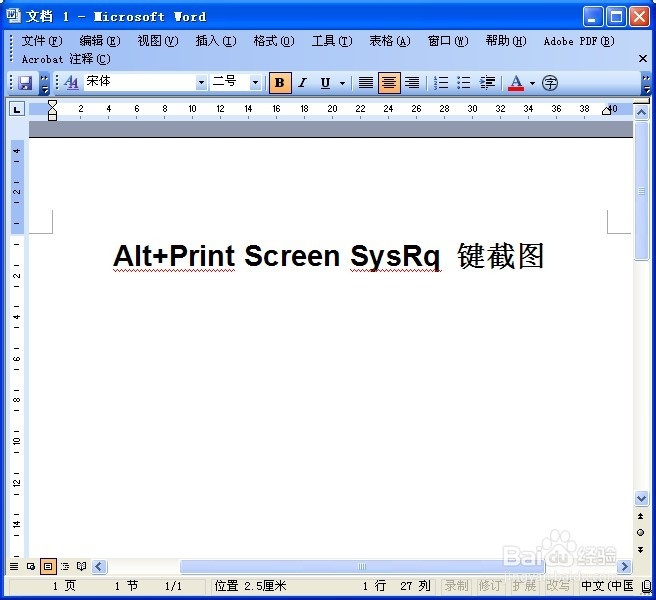Click the Save diskette icon
This screenshot has width=656, height=600.
tap(25, 82)
